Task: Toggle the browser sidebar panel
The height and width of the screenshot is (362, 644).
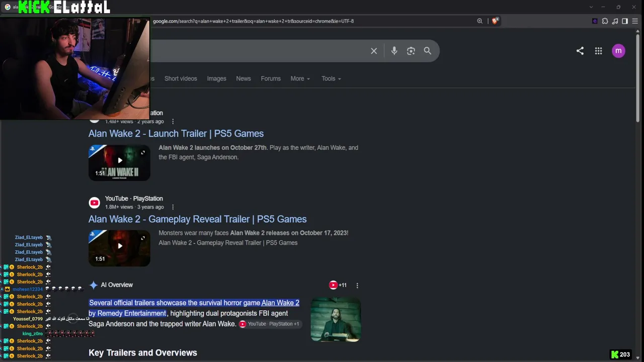Action: pos(625,21)
